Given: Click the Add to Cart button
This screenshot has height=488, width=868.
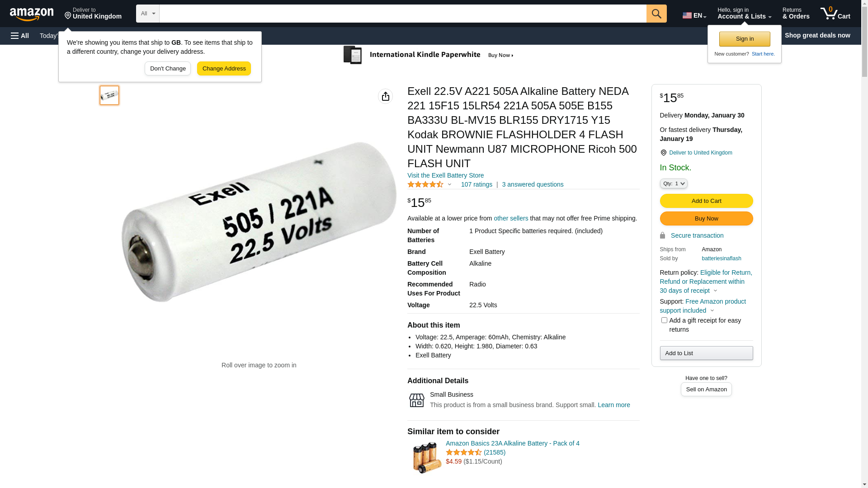Looking at the screenshot, I should click(706, 201).
